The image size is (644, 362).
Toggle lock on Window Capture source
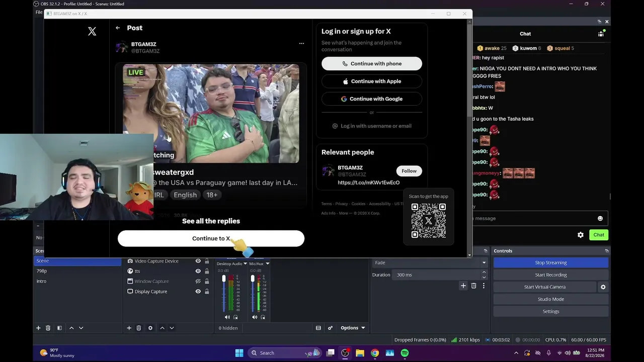coord(207,281)
